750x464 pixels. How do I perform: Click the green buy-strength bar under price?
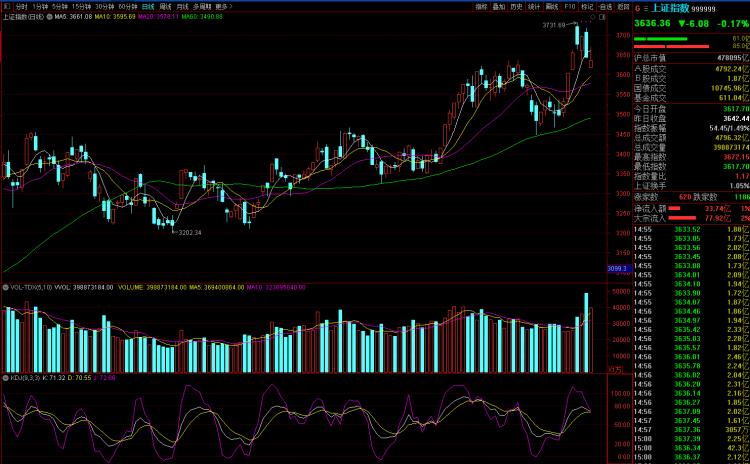661,39
